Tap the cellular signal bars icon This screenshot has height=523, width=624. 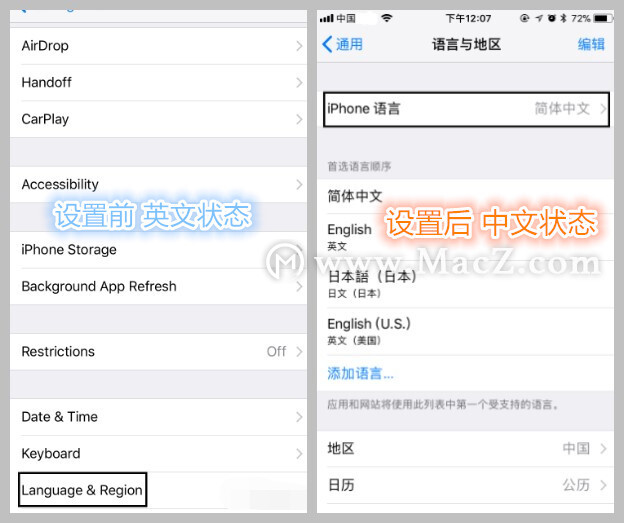click(326, 18)
